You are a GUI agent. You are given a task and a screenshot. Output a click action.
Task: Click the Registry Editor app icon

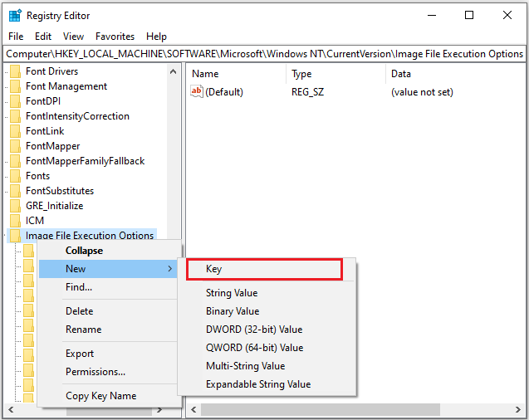[x=15, y=16]
